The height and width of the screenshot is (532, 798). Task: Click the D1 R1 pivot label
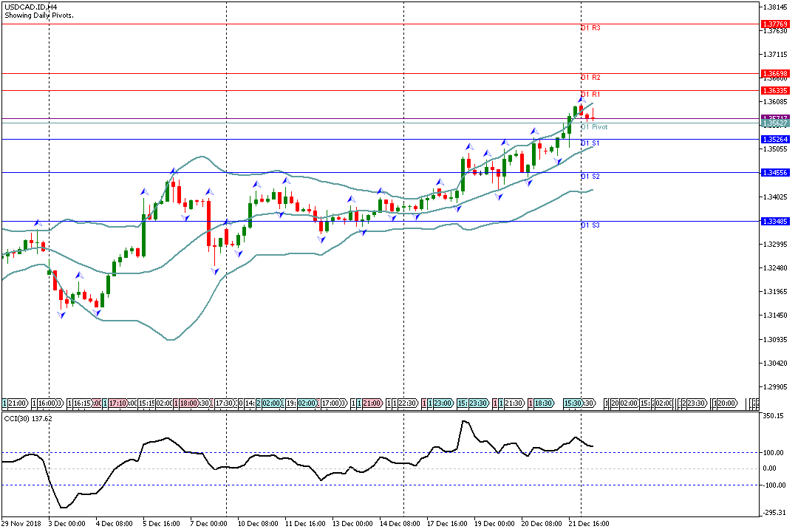pyautogui.click(x=590, y=94)
